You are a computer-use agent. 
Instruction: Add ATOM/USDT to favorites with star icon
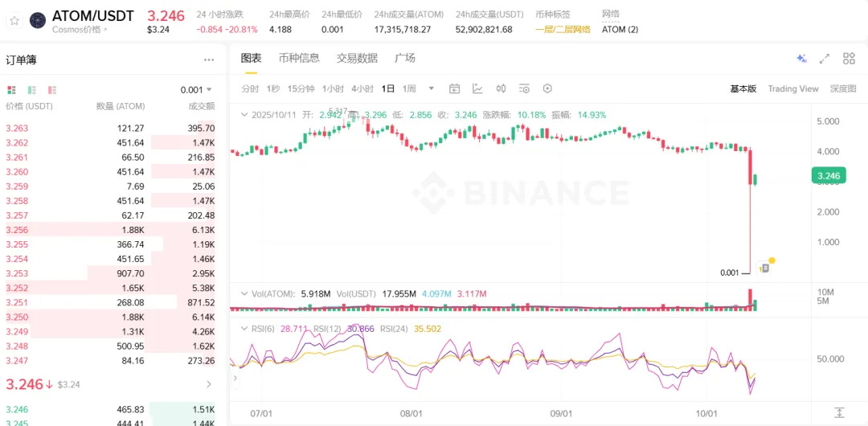pos(14,21)
